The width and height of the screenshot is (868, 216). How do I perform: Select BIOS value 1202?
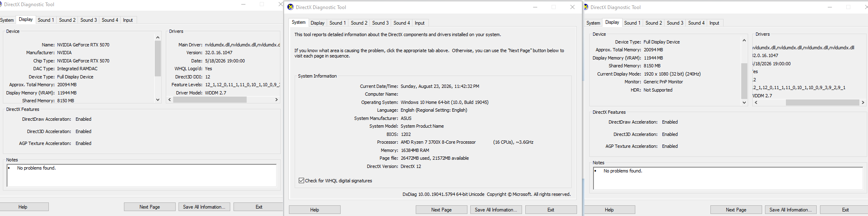pyautogui.click(x=406, y=134)
